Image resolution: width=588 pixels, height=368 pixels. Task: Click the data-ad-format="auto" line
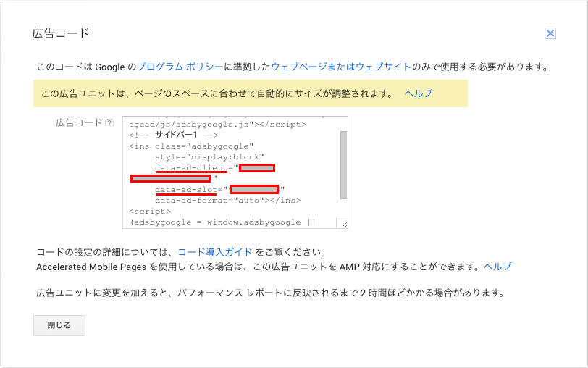point(227,201)
